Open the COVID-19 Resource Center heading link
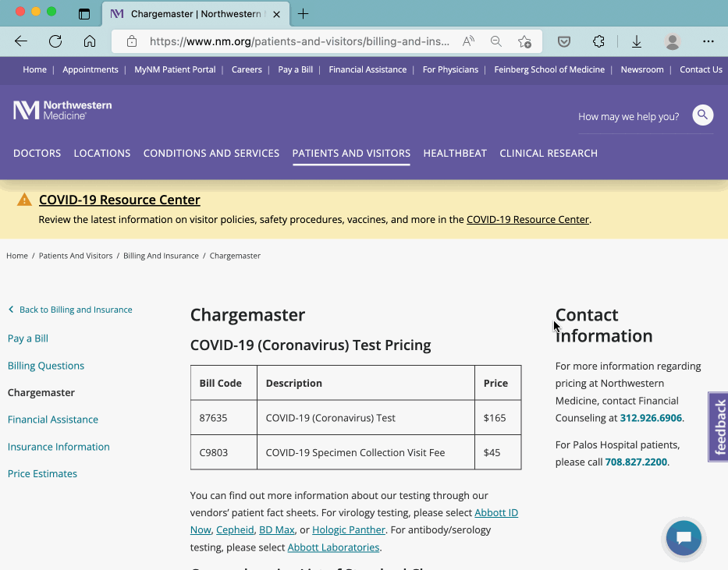 119,200
